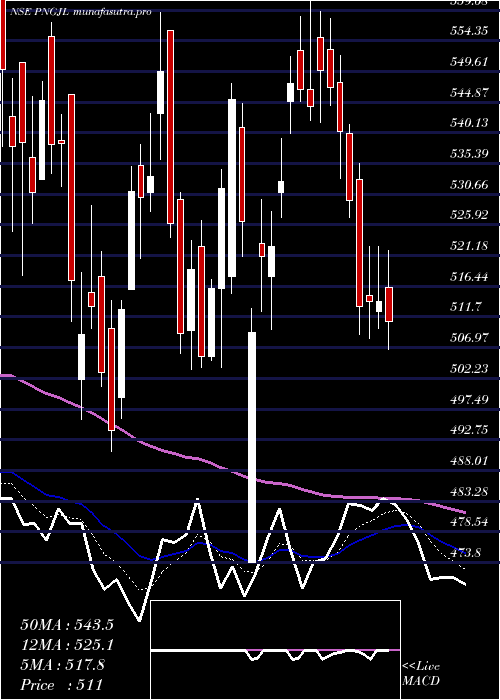Select the 483.28 price axis label
This screenshot has height=700, width=500.
pos(469,492)
